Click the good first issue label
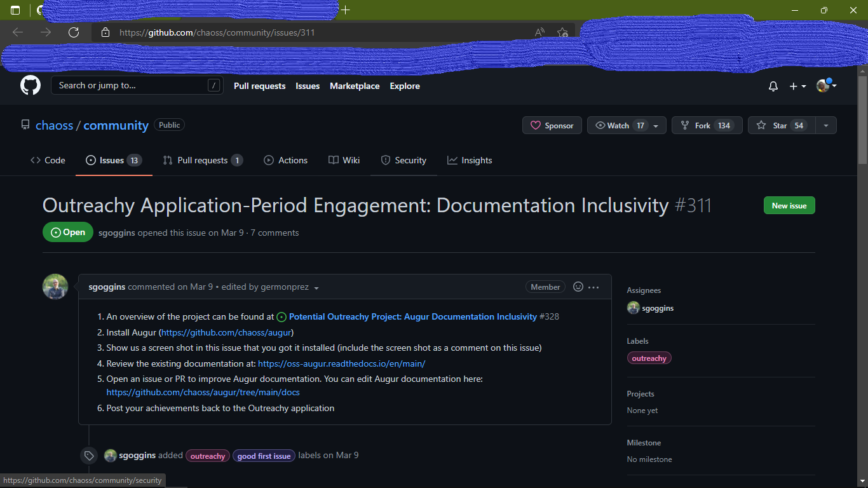 tap(264, 456)
